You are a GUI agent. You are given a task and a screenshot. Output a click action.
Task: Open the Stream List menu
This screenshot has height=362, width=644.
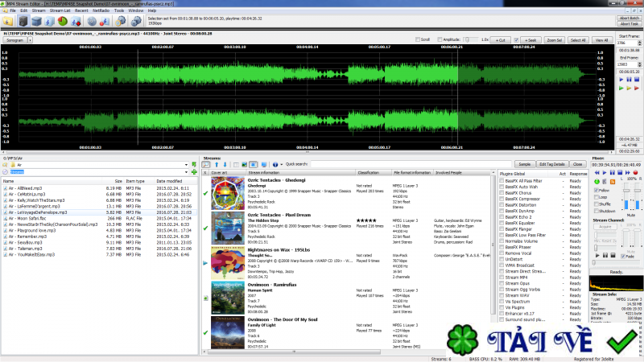pyautogui.click(x=60, y=10)
